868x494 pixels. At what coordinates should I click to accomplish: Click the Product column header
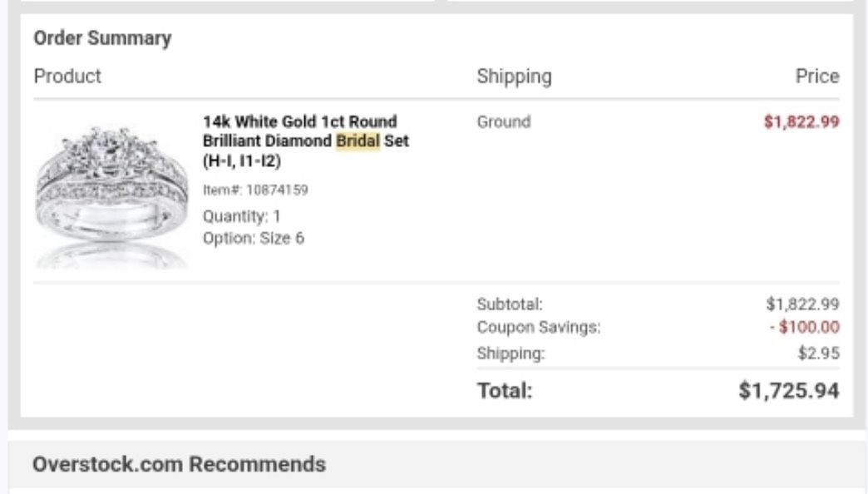click(67, 77)
